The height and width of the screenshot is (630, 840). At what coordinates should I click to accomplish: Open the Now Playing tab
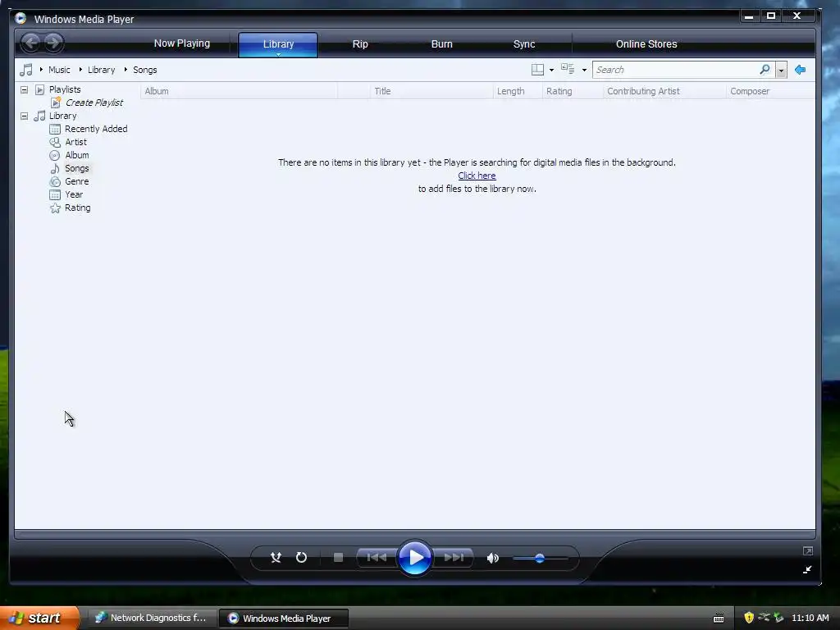[x=181, y=43]
